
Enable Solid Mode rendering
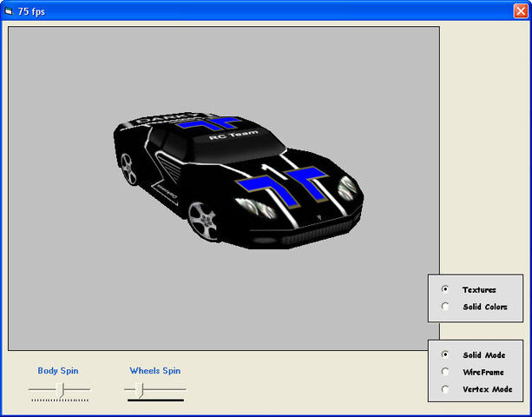445,354
